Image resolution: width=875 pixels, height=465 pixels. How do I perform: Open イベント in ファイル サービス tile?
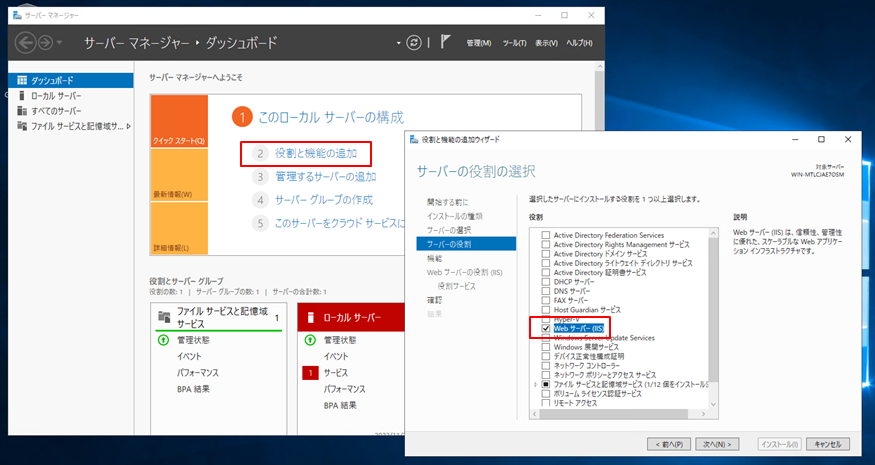(189, 356)
